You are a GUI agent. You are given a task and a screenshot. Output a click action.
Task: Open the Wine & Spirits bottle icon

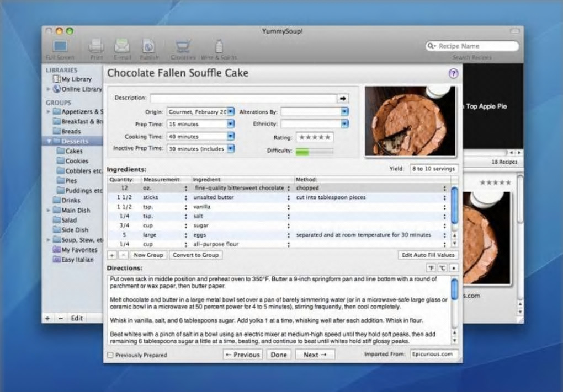[x=219, y=46]
